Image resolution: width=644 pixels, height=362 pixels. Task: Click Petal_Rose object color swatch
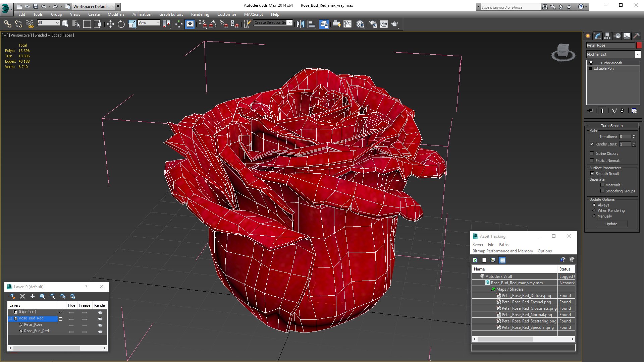[x=639, y=45]
